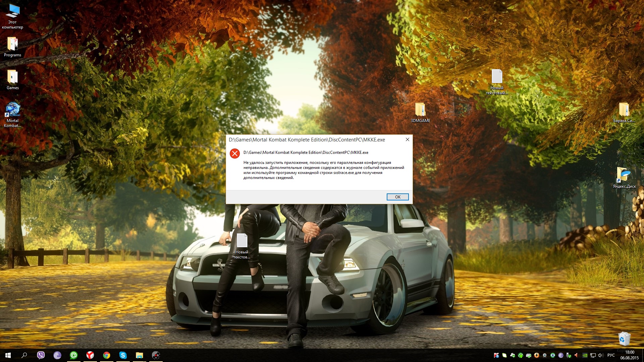Open the system volume speaker icon
The height and width of the screenshot is (362, 644).
tap(601, 355)
